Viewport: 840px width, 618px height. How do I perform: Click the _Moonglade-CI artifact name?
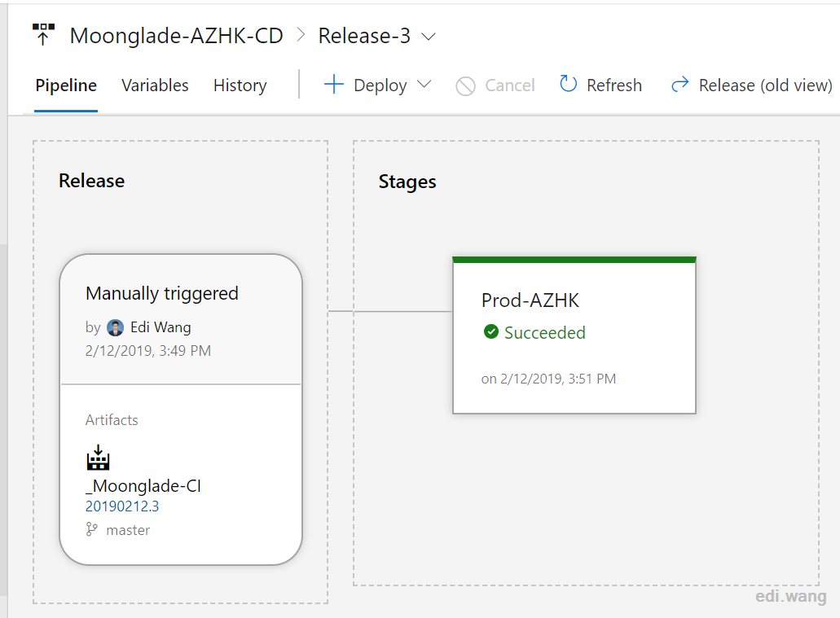click(143, 486)
